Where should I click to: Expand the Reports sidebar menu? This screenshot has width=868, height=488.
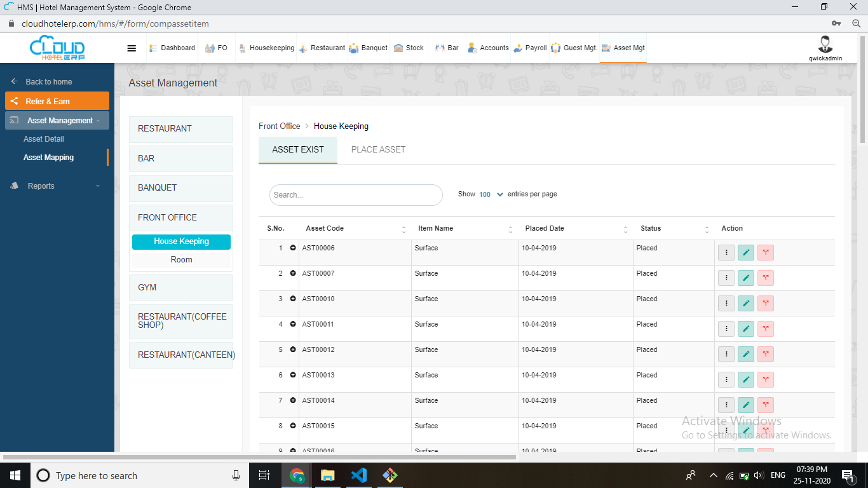[56, 186]
